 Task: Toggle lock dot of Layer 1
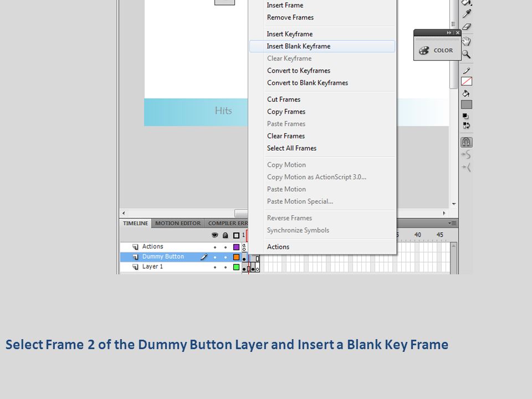click(226, 267)
